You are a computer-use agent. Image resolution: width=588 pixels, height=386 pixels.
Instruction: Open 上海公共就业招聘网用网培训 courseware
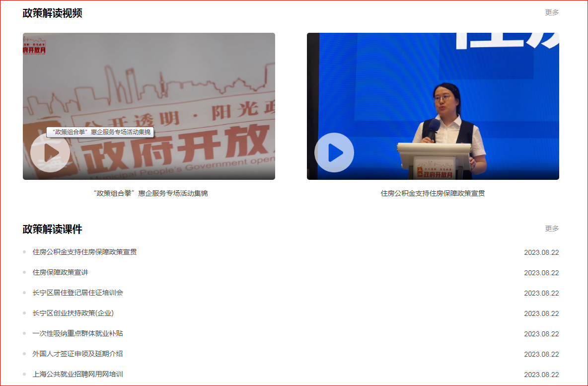[78, 375]
